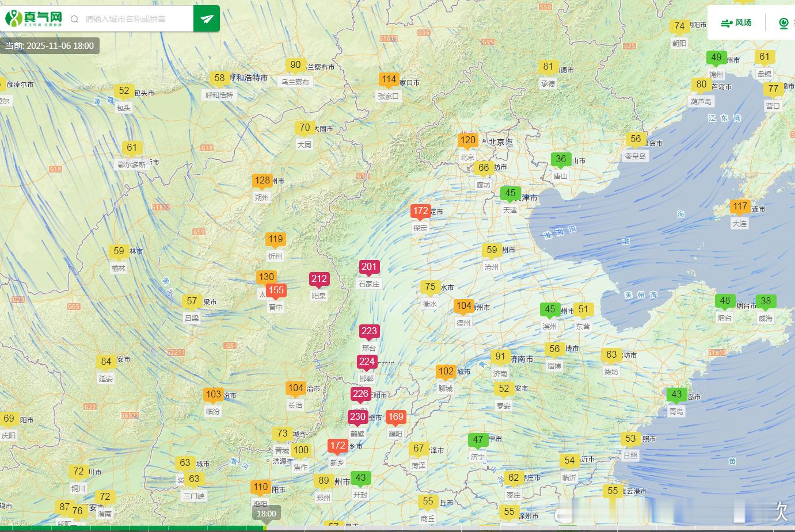This screenshot has height=532, width=795.
Task: Click the magnifier icon in search box
Action: (x=75, y=19)
